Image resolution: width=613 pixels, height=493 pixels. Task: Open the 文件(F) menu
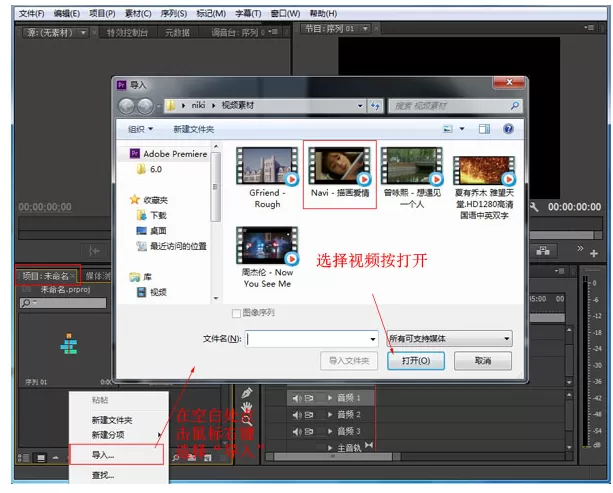click(x=31, y=14)
